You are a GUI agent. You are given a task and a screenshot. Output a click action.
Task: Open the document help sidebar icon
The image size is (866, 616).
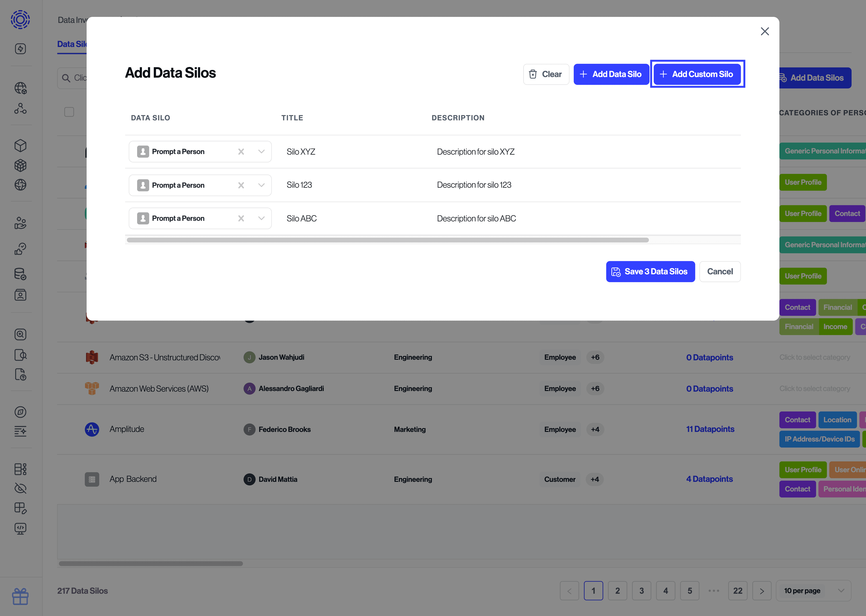(21, 374)
